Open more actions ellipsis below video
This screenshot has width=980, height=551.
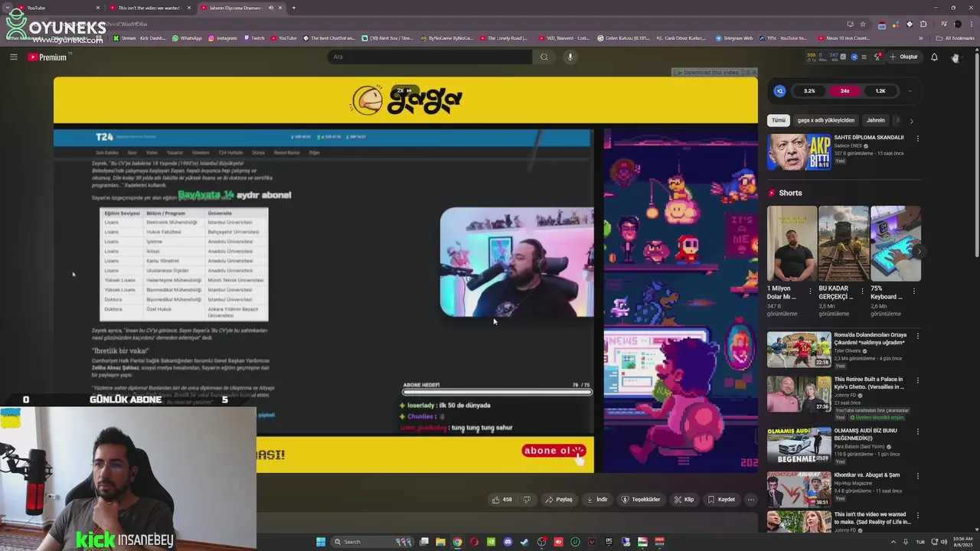[x=750, y=500]
